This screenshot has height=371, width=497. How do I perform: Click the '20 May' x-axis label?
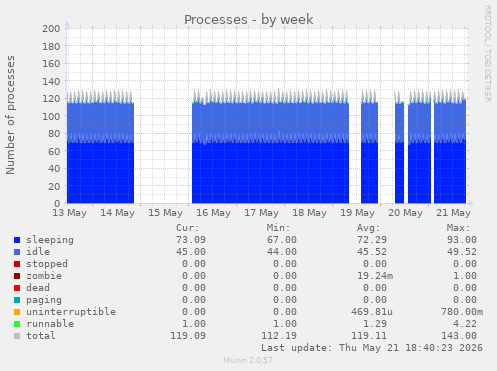click(405, 213)
